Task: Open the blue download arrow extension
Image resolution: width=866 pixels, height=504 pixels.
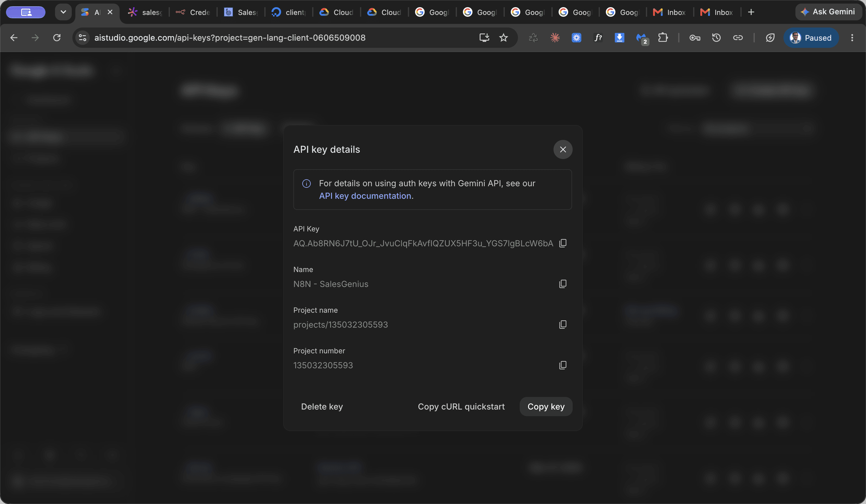Action: [x=619, y=38]
